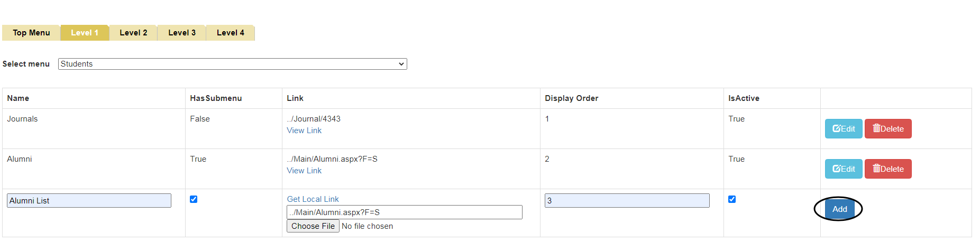This screenshot has width=980, height=251.
Task: Go to the Level 4 tab
Action: coord(231,33)
